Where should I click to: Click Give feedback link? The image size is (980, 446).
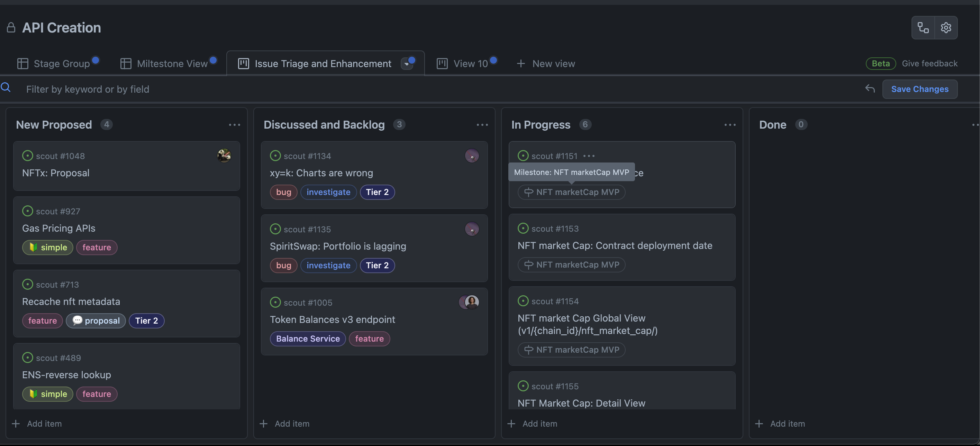point(929,64)
